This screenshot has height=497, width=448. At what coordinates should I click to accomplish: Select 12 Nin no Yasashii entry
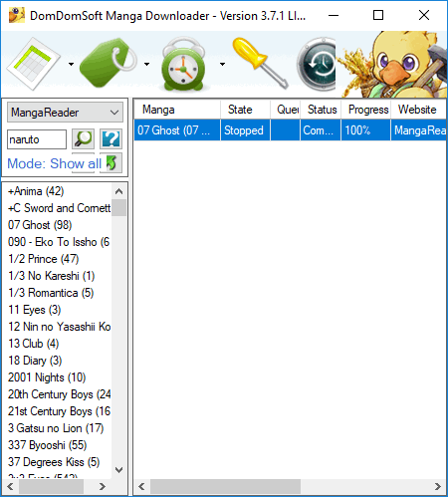[60, 327]
